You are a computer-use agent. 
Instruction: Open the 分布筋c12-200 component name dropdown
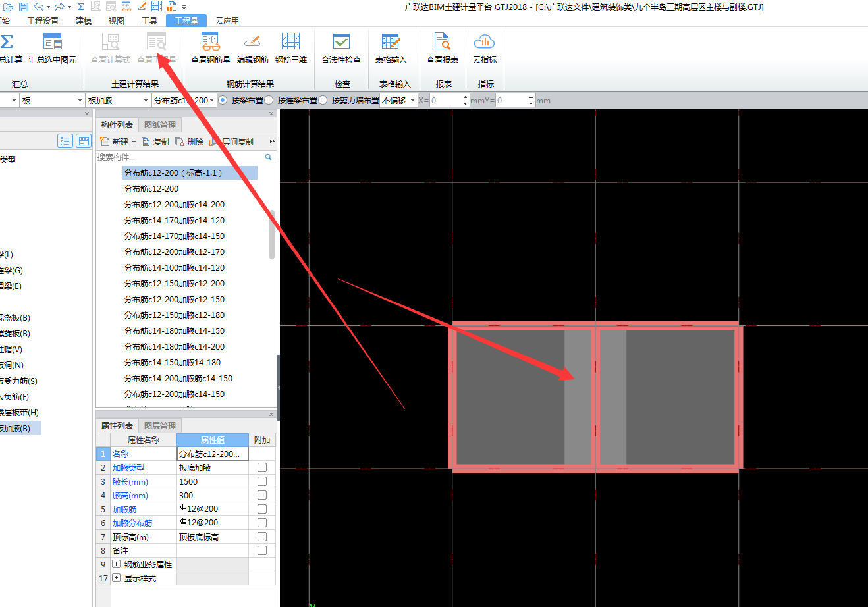[x=212, y=100]
